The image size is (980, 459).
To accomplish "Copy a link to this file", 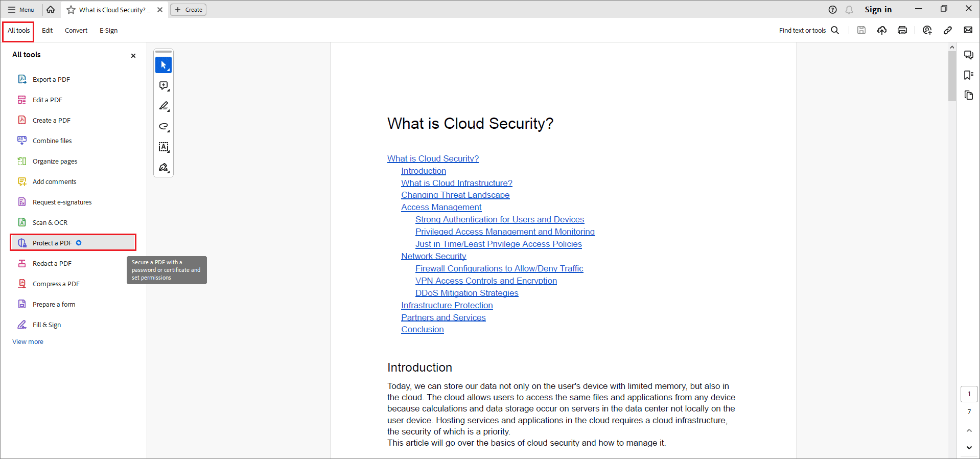I will (x=948, y=30).
